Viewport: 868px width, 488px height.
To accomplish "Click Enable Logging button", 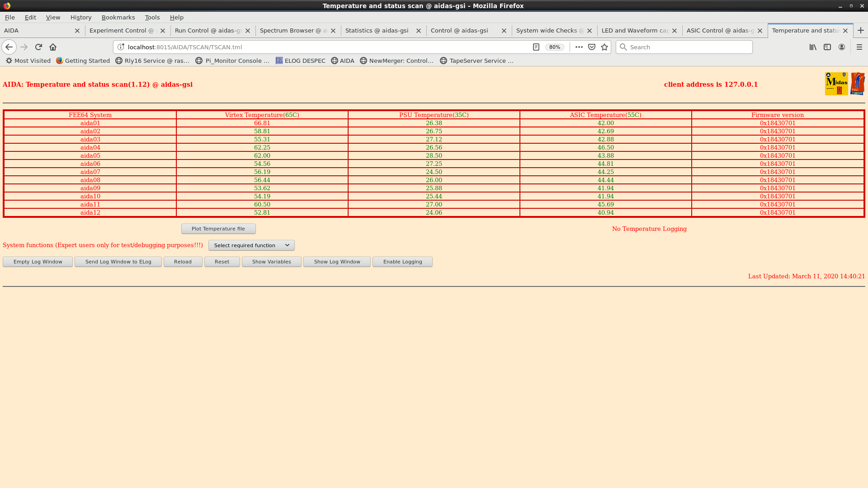I will click(402, 262).
